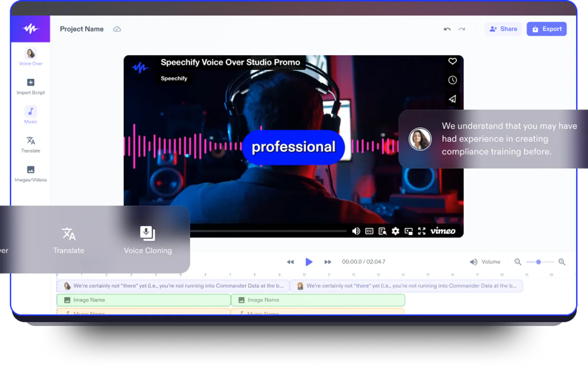Open the Voice Over sidebar tool
The width and height of the screenshot is (588, 368).
pos(31,57)
